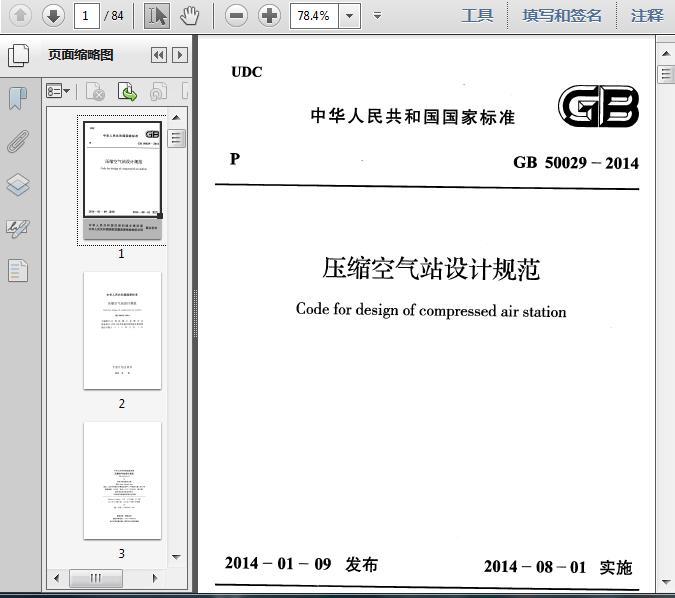
Task: Select page 3 thumbnail
Action: tap(122, 480)
